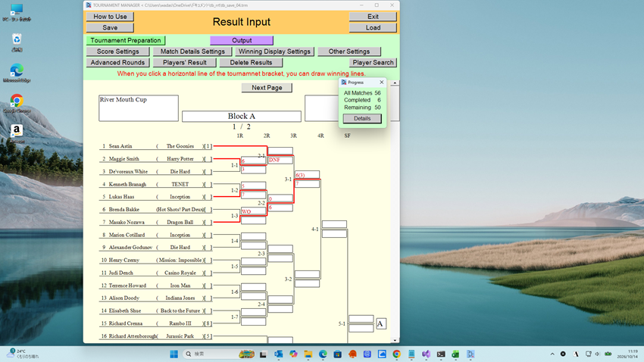Click player name Marion Cotillard
Image resolution: width=644 pixels, height=362 pixels.
click(x=127, y=235)
